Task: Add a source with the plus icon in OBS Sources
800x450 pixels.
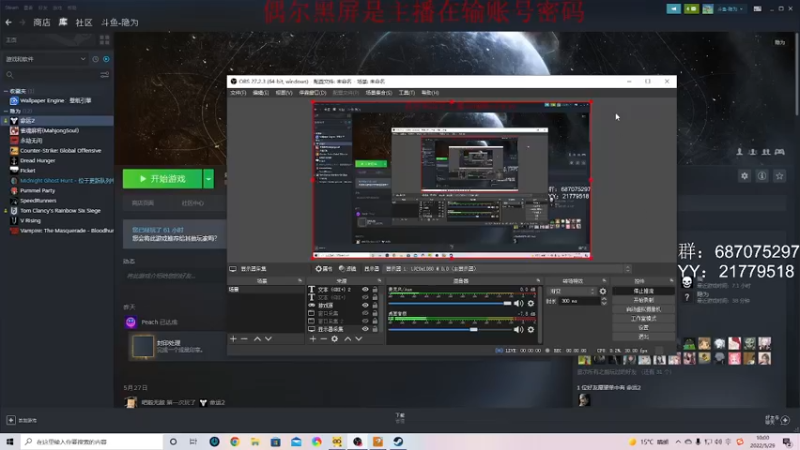Action: pos(313,339)
